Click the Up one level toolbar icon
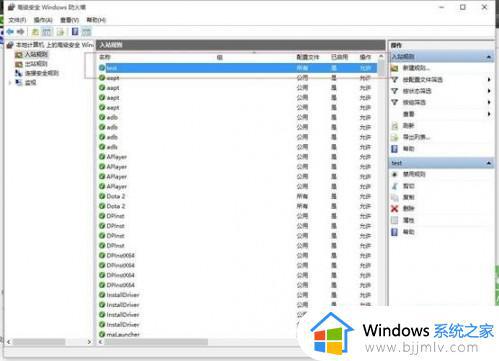Image resolution: width=499 pixels, height=361 pixels. [35, 32]
